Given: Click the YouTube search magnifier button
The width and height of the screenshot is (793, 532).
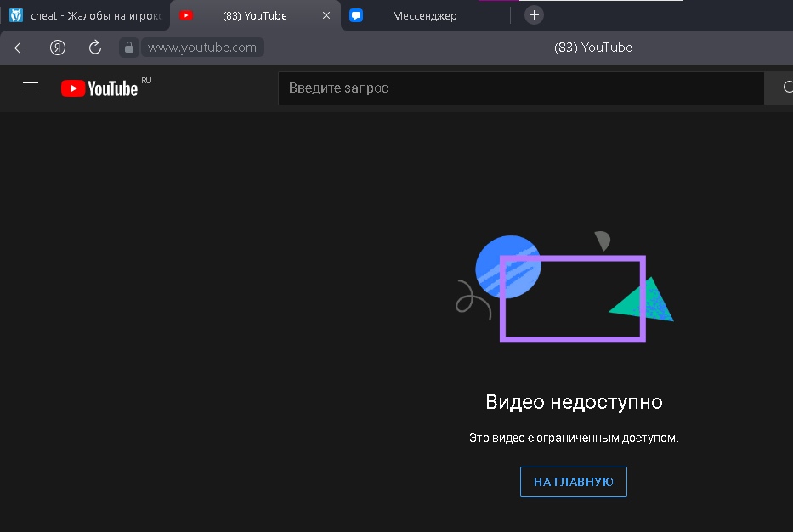Looking at the screenshot, I should (x=781, y=88).
